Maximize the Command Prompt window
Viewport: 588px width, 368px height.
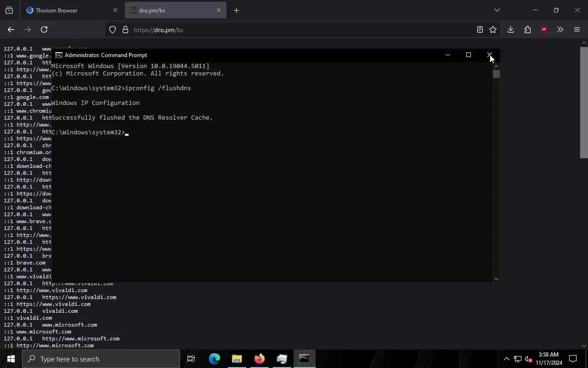[x=469, y=55]
